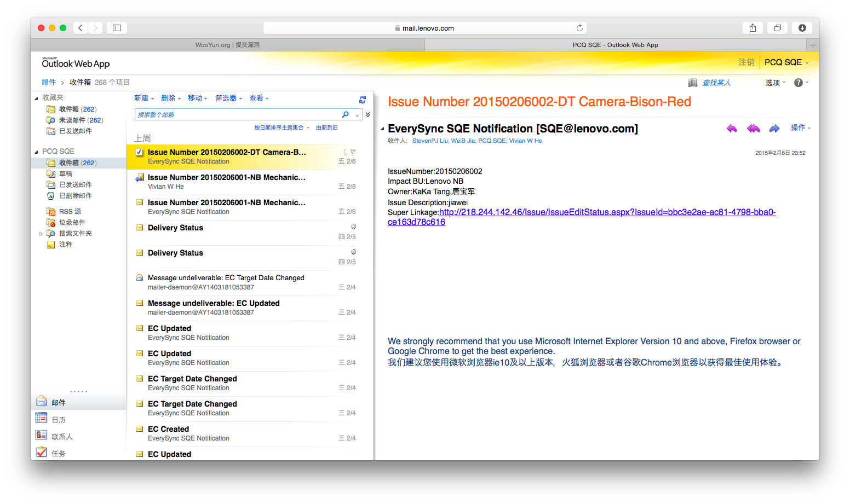Collapse the message header triangle
The height and width of the screenshot is (504, 850).
[x=382, y=129]
